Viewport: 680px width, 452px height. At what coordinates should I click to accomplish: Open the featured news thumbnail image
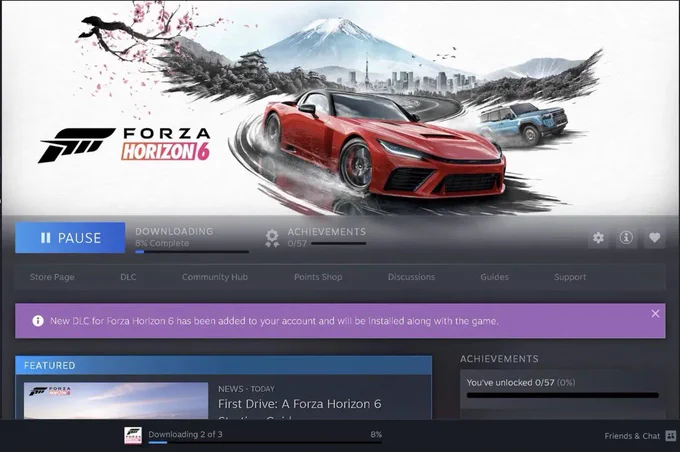(x=116, y=401)
